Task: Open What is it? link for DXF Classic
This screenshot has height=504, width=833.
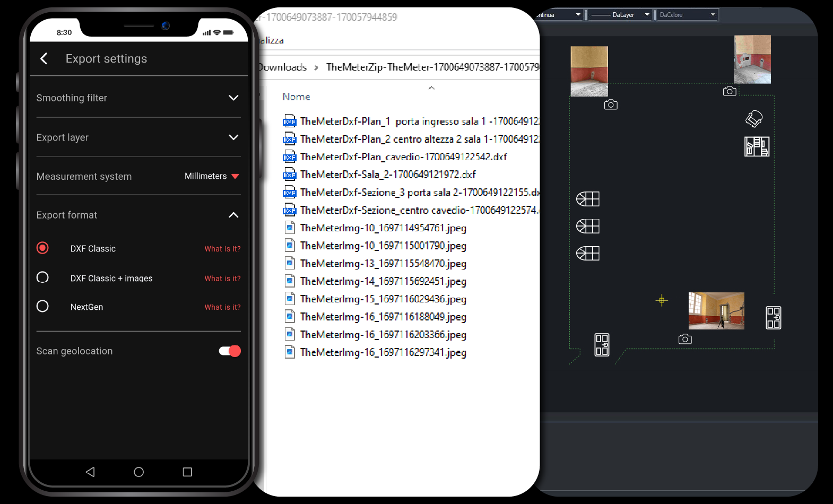Action: pos(222,249)
